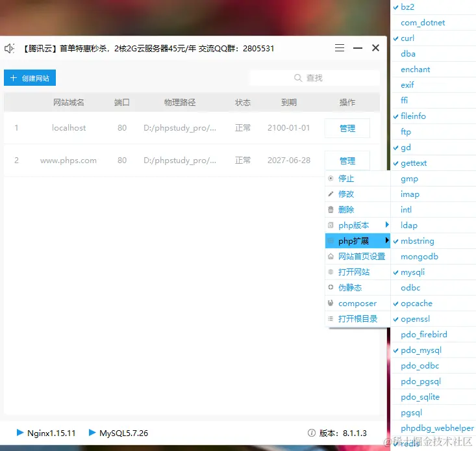Viewport: 476px width, 451px height.
Task: Click the home icon beside 网站首页设置
Action: [x=331, y=256]
